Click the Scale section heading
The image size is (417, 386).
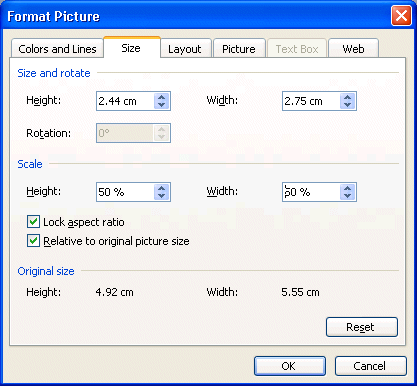click(x=30, y=164)
